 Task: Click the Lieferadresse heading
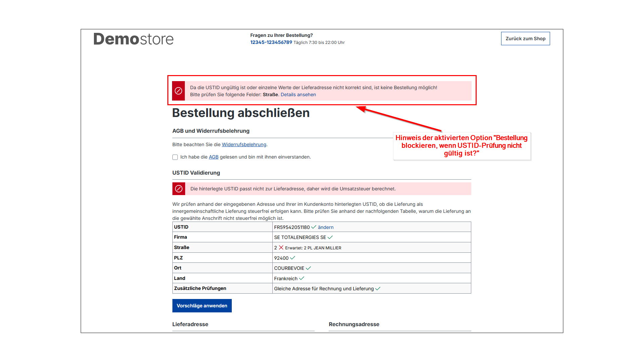[190, 324]
